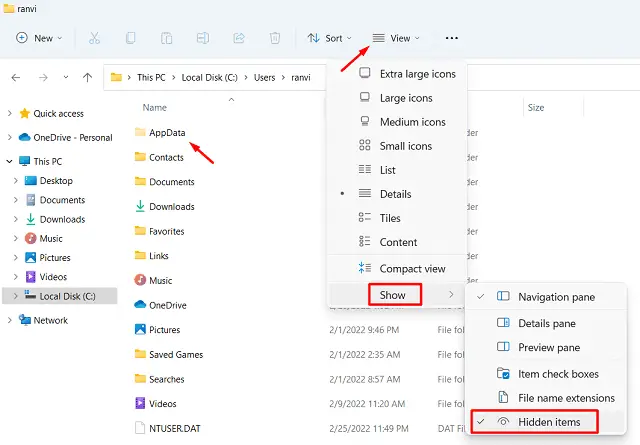The image size is (640, 445).
Task: Select Content view option
Action: coord(397,242)
